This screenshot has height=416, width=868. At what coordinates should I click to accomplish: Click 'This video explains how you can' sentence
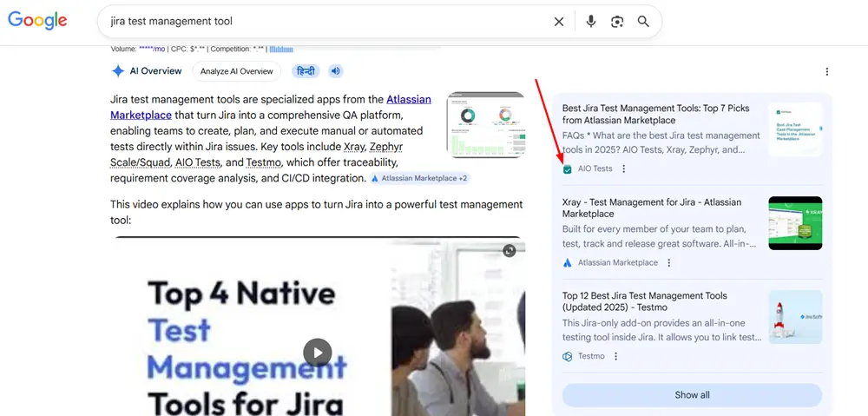point(316,212)
